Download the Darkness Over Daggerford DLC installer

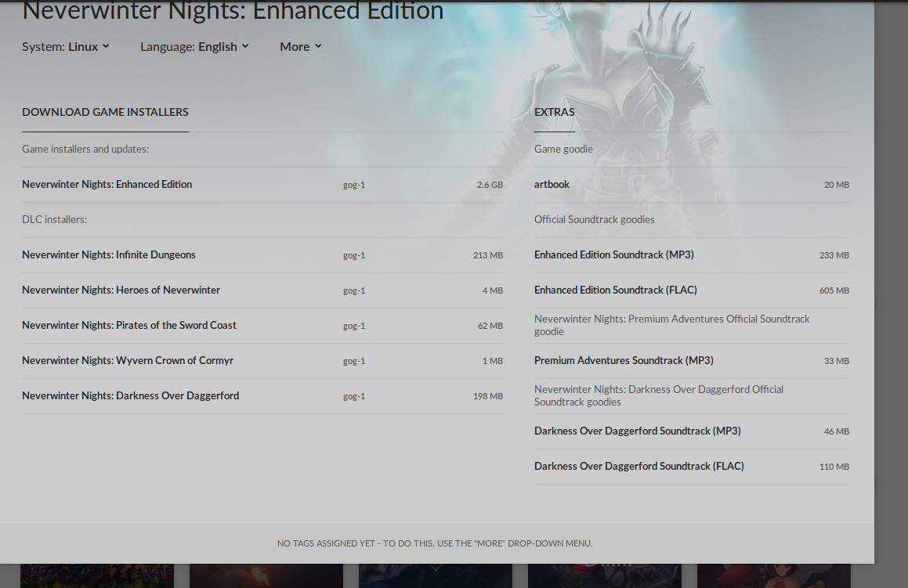262,396
